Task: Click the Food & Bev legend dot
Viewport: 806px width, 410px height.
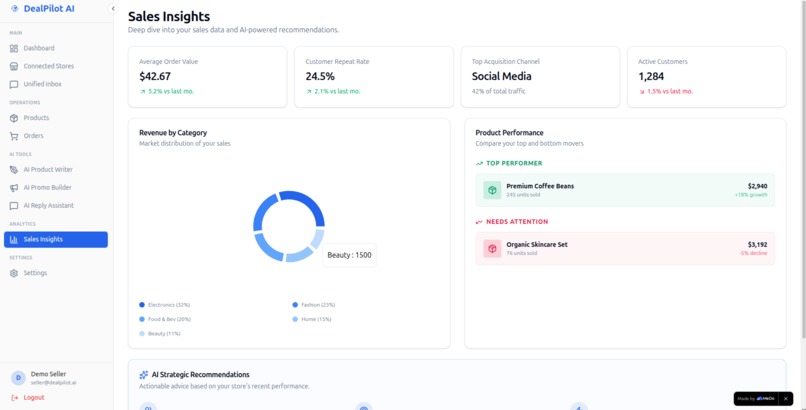Action: (142, 320)
